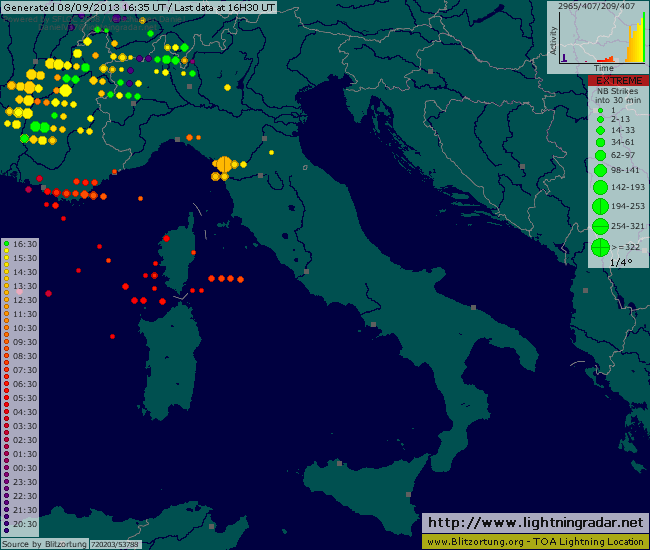Screen dimensions: 650x550
Task: Select the 13:30 time legend label
Action: click(x=25, y=286)
